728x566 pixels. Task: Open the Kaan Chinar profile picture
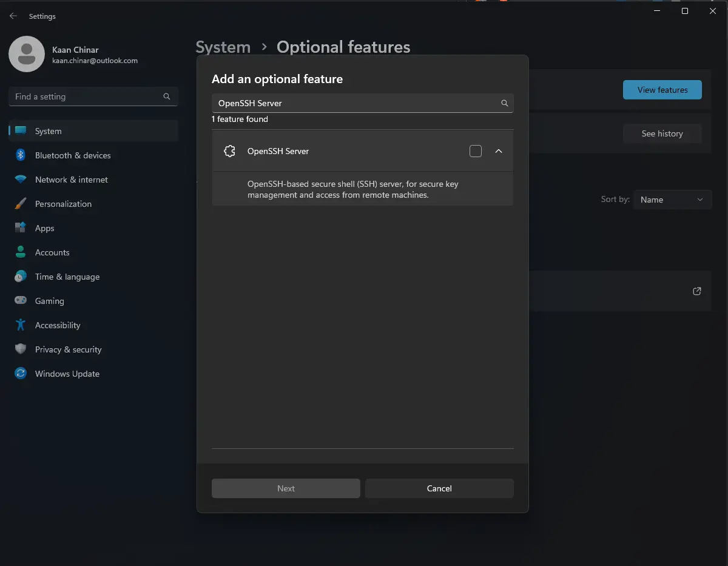[26, 54]
